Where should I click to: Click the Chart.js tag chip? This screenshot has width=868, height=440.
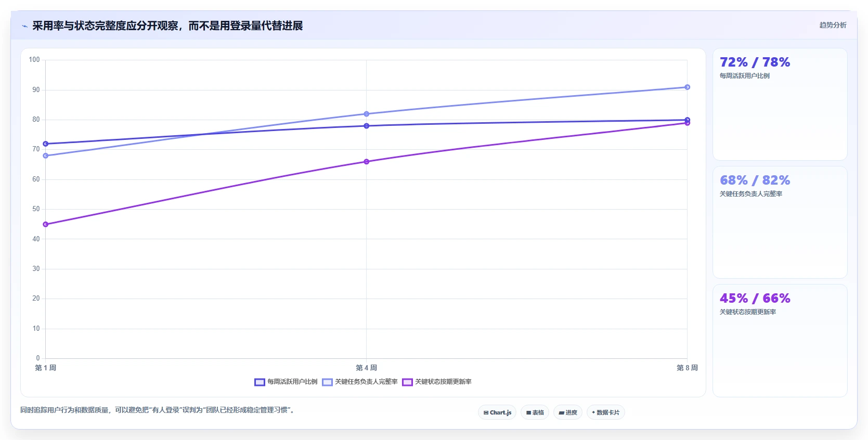click(497, 412)
